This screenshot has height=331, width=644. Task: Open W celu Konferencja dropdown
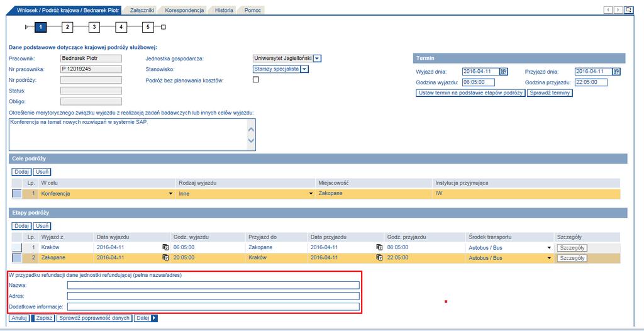(x=171, y=194)
